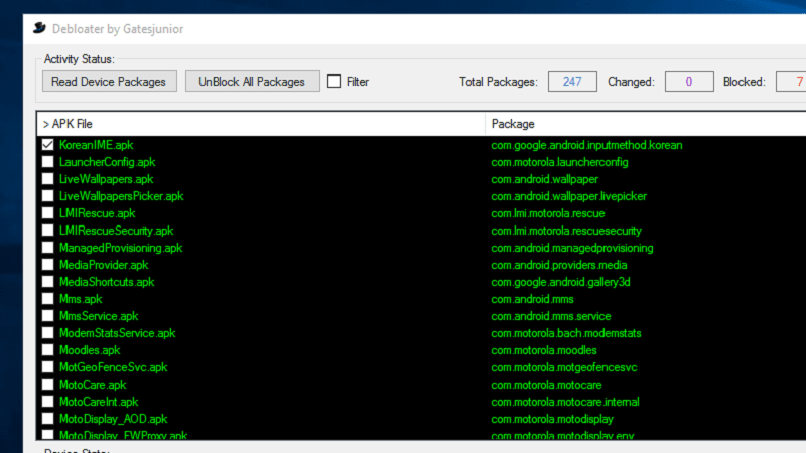Select the Mms.apk file name

pyautogui.click(x=81, y=299)
